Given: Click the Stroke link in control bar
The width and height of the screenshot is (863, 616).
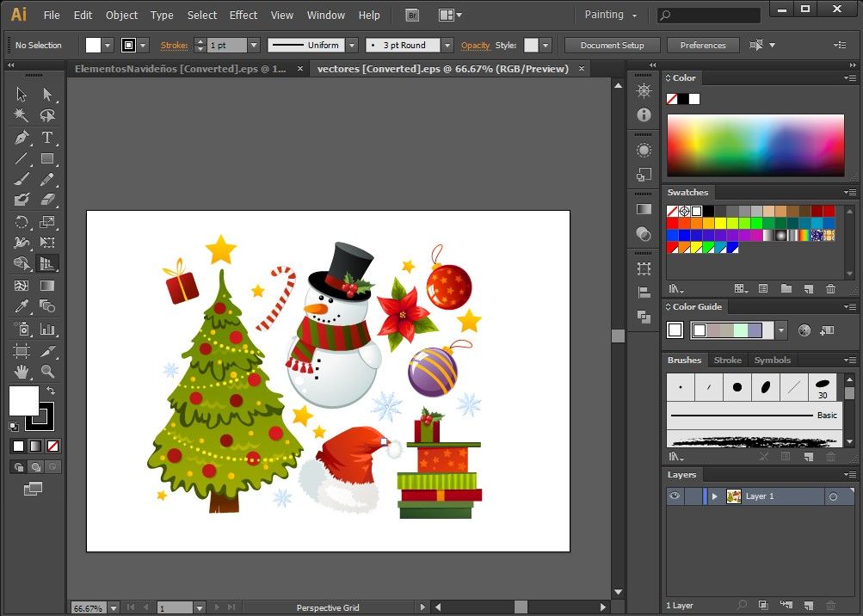Looking at the screenshot, I should [174, 45].
